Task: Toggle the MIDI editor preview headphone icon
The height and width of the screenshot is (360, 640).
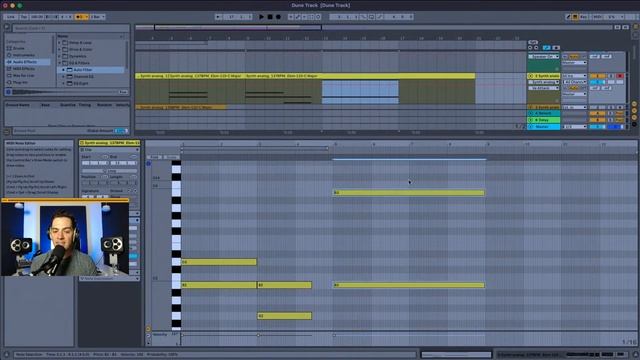Action: (x=149, y=164)
